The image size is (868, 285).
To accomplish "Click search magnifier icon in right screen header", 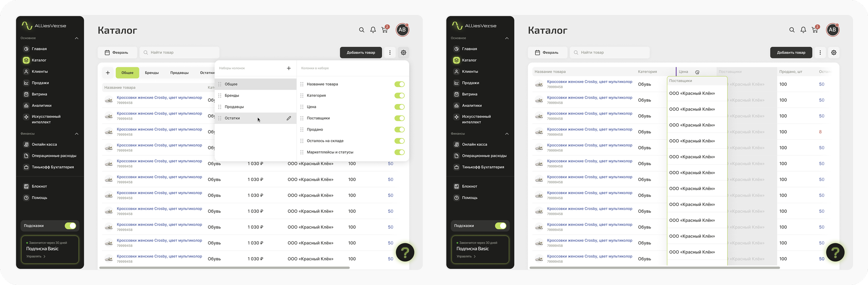I will pyautogui.click(x=792, y=30).
